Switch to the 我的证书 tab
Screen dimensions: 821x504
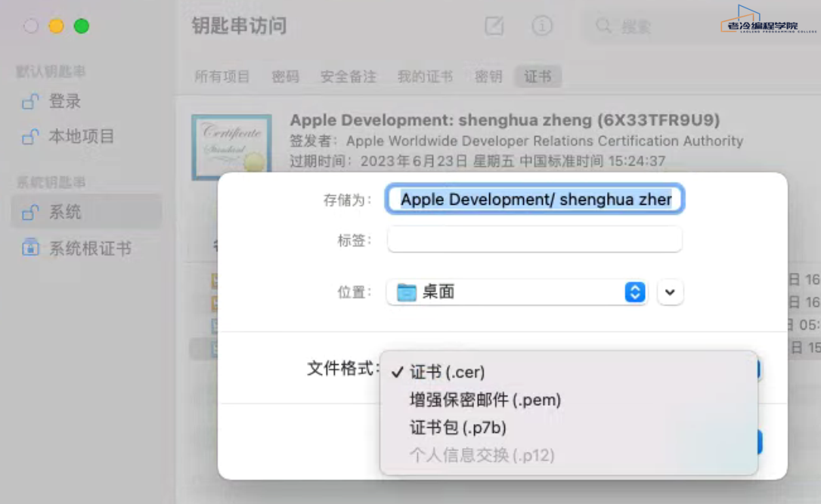click(x=425, y=77)
